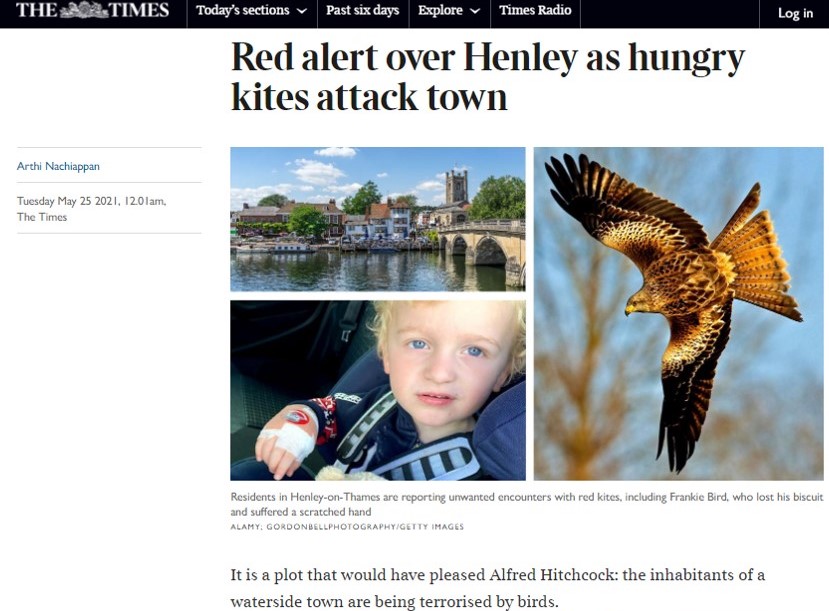Click the Alfred Hitchcock opening paragraph
Image resolution: width=829 pixels, height=611 pixels.
tap(498, 588)
